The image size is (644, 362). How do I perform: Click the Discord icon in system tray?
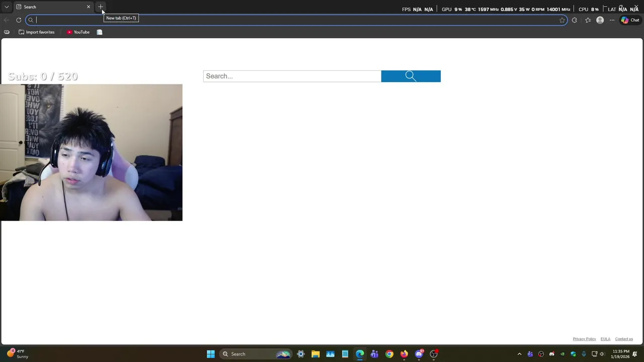(552, 354)
